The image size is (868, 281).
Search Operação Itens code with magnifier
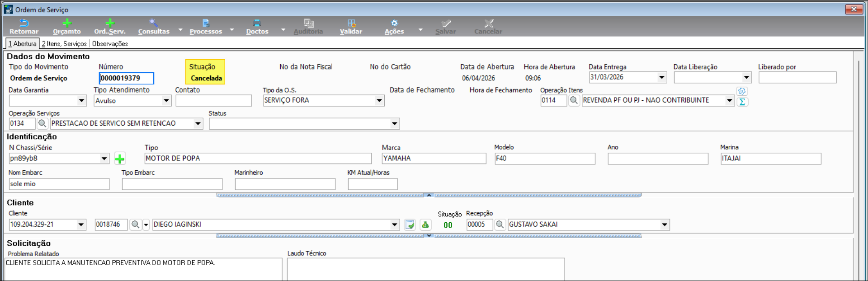(574, 100)
